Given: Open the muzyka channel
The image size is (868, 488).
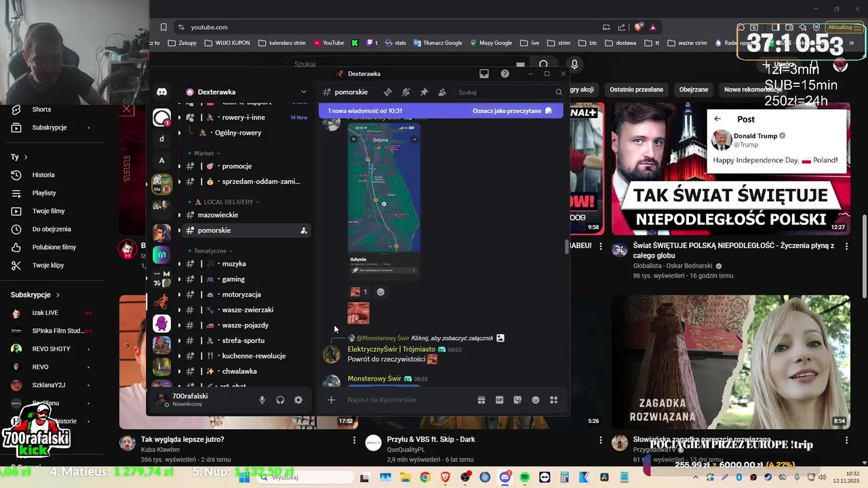Looking at the screenshot, I should point(245,264).
